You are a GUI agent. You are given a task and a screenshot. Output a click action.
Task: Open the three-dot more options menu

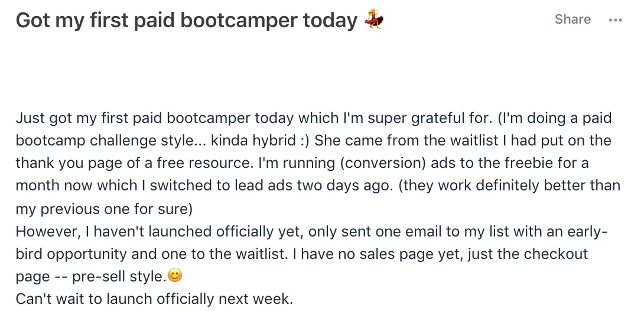[x=615, y=20]
